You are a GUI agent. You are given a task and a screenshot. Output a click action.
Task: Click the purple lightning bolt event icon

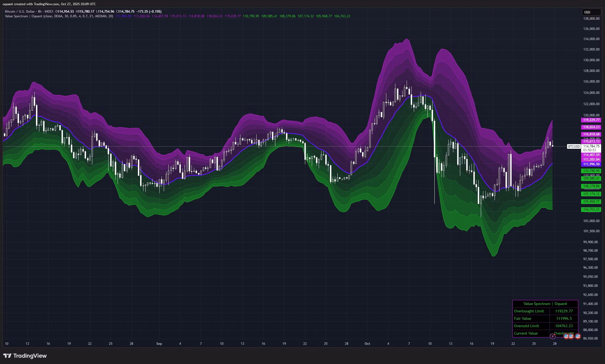[x=553, y=336]
